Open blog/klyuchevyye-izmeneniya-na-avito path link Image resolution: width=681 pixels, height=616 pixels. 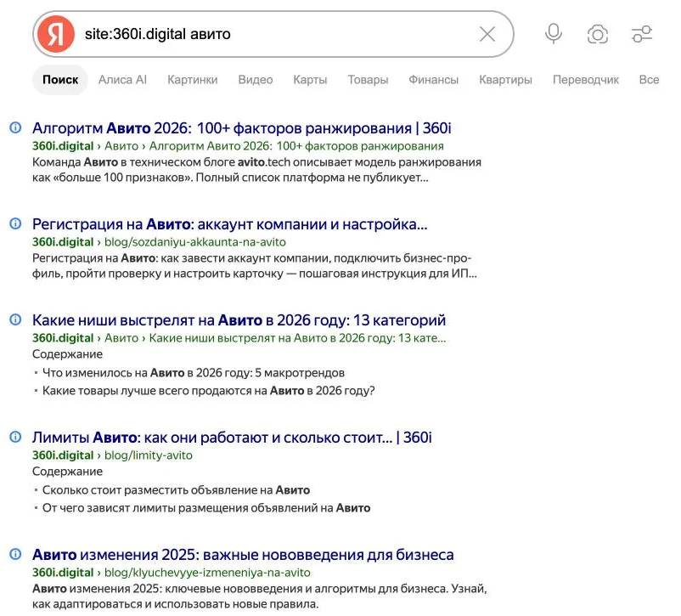(x=207, y=573)
